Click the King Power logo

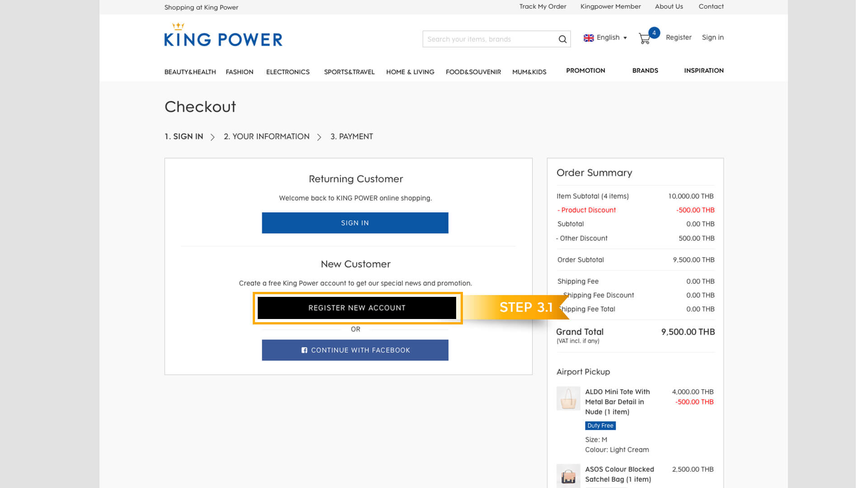pyautogui.click(x=223, y=35)
